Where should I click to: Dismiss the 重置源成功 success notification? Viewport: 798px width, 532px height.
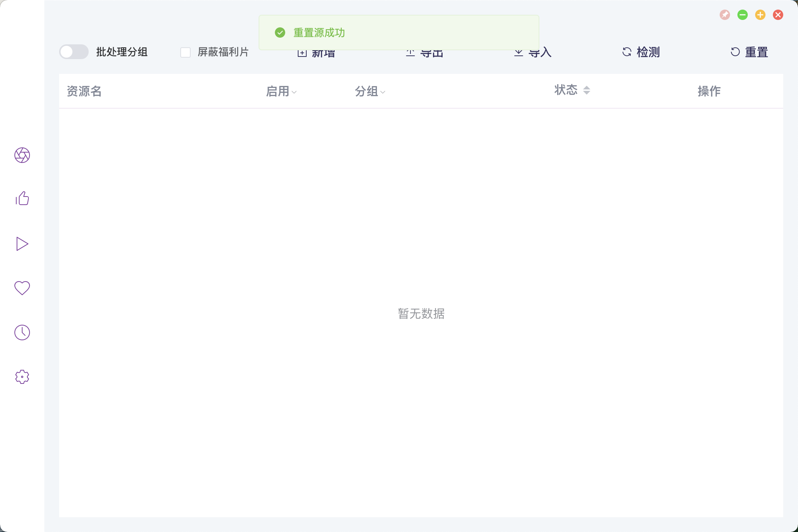tap(398, 33)
